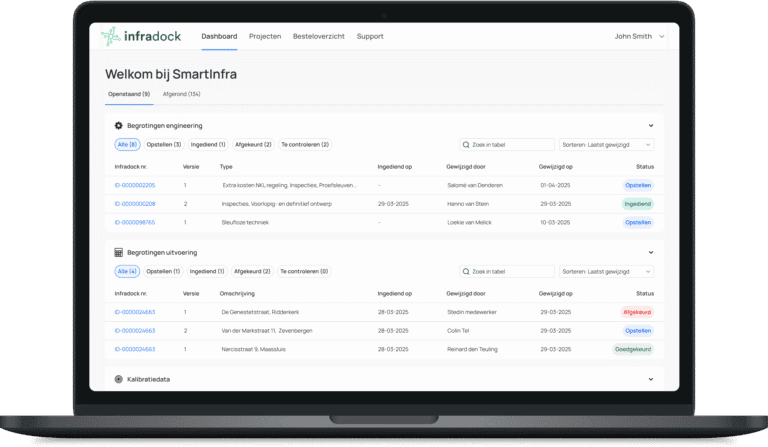This screenshot has width=768, height=447.
Task: Open the Dashboard menu item
Action: (x=219, y=36)
